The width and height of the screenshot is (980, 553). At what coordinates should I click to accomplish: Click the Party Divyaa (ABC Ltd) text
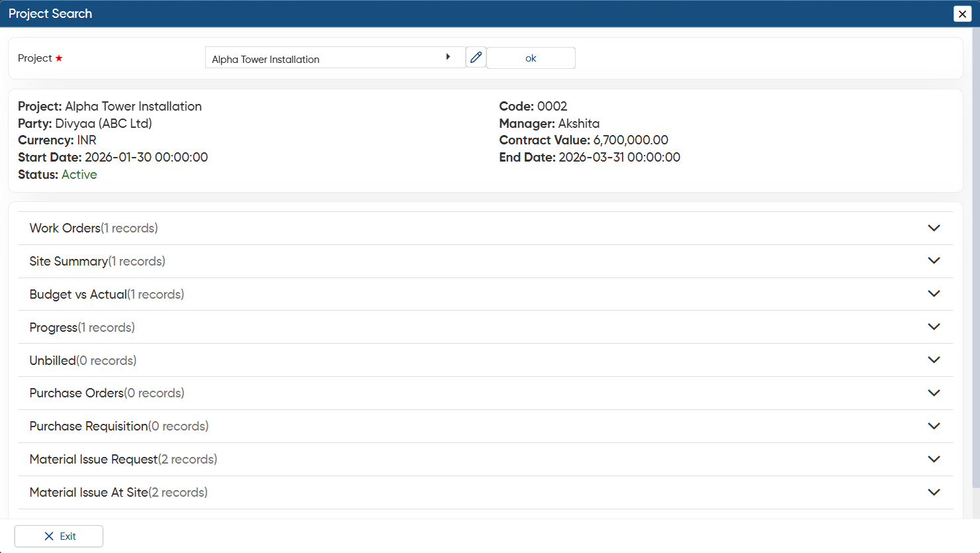click(x=85, y=123)
